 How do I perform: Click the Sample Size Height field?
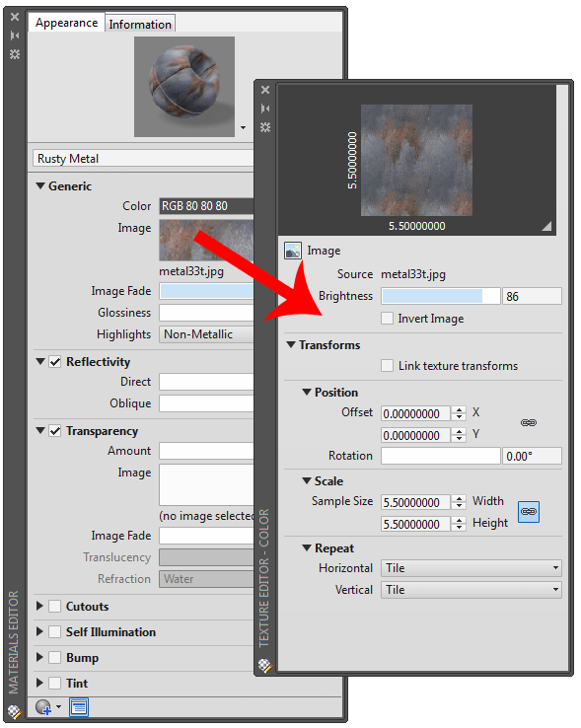pyautogui.click(x=415, y=524)
